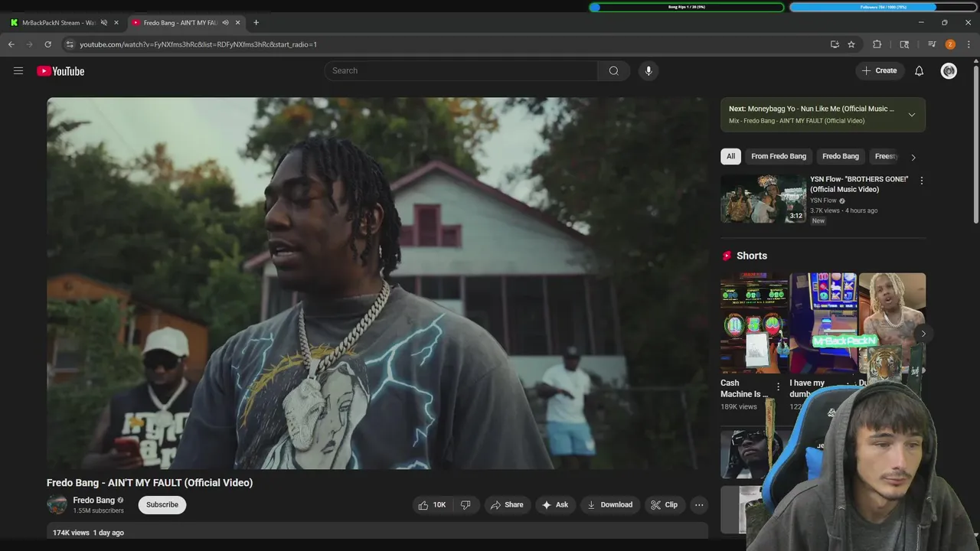Start voice search with microphone icon
Viewport: 980px width, 551px height.
(x=648, y=71)
